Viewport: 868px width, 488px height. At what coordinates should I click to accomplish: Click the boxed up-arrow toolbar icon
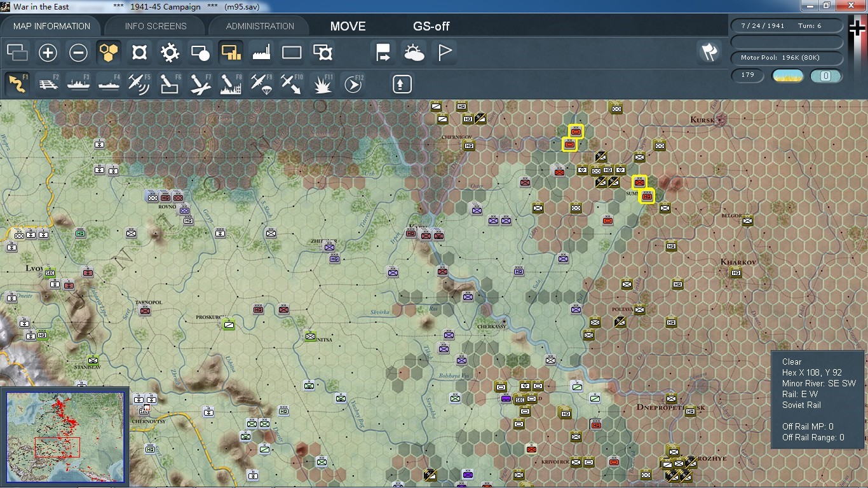402,84
